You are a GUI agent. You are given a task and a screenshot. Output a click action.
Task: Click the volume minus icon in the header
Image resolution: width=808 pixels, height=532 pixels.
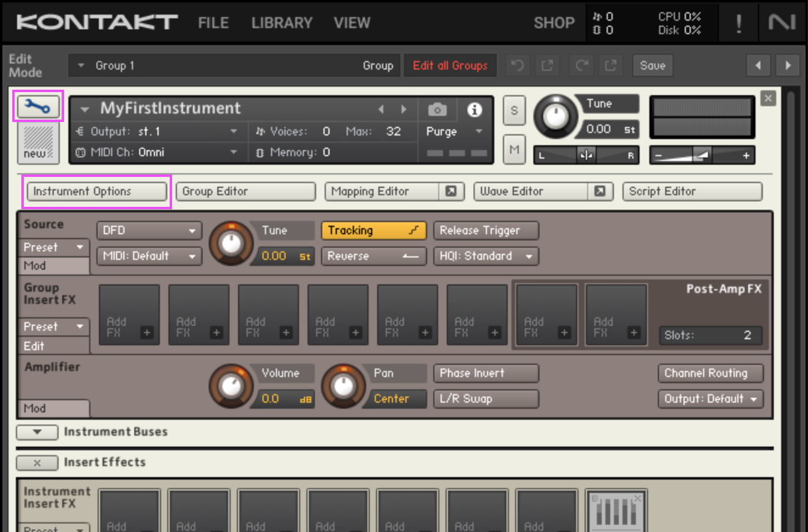click(658, 156)
